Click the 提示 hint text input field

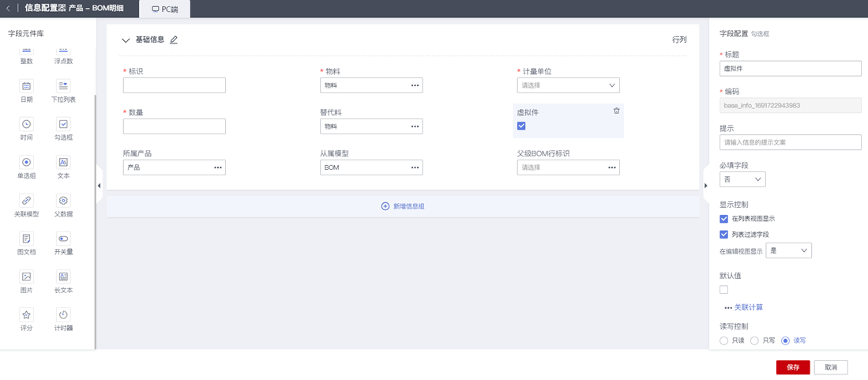pos(790,142)
